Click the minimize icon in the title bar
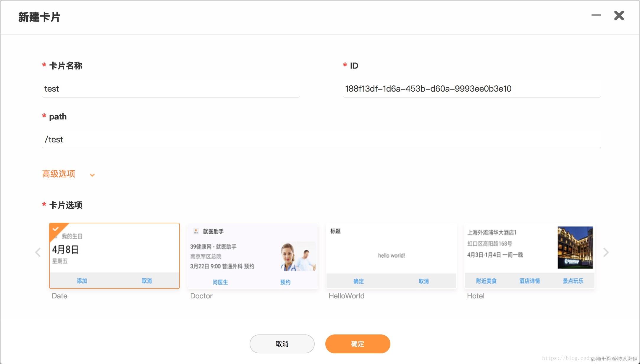Screen dimensions: 640x364 pyautogui.click(x=596, y=15)
